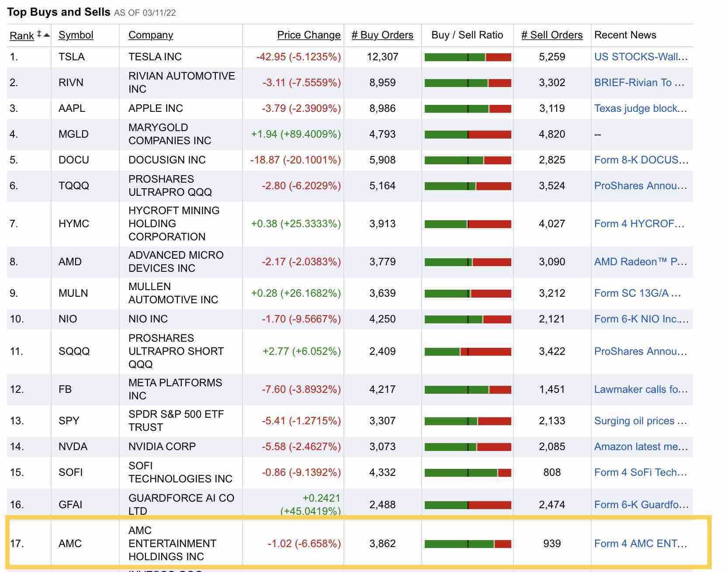Open TQQQ row 'ProShares Annou…' link
Viewport: 728px width, 572px height.
tap(640, 186)
